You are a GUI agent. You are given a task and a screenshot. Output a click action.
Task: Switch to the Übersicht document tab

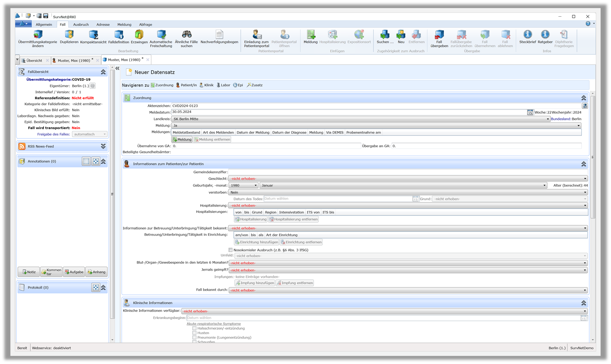(34, 61)
